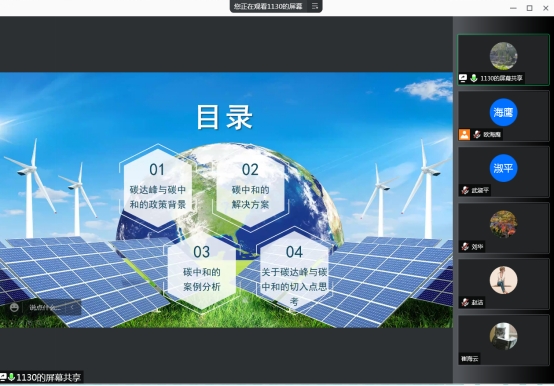The width and height of the screenshot is (554, 386).
Task: Open the menu icon beside the viewing-1130's-screen banner
Action: (x=315, y=6)
